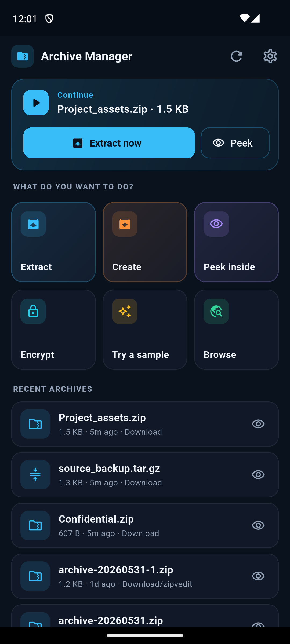Peek into archive-20260531-1.zip with eye icon
The height and width of the screenshot is (644, 290).
click(x=258, y=576)
